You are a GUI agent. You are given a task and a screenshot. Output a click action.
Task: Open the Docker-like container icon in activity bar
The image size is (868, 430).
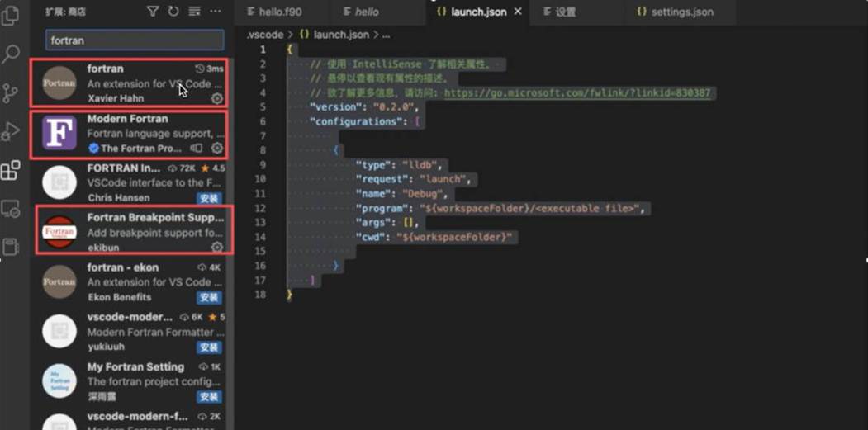10,246
